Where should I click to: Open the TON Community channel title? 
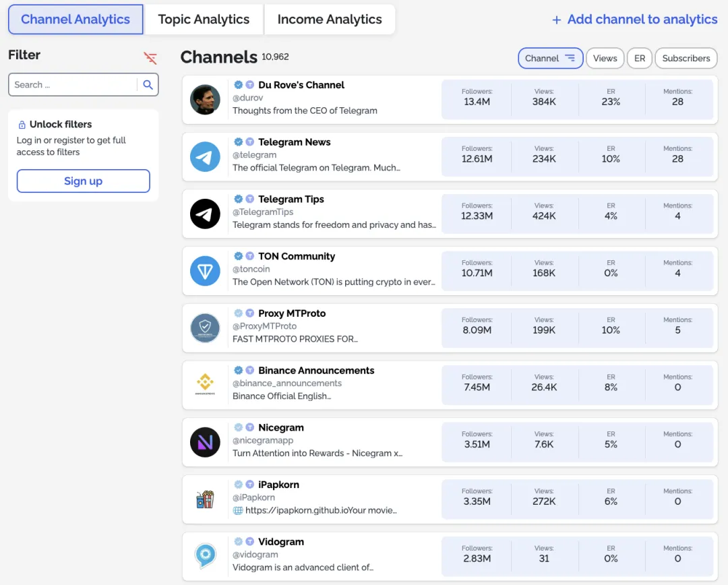297,256
